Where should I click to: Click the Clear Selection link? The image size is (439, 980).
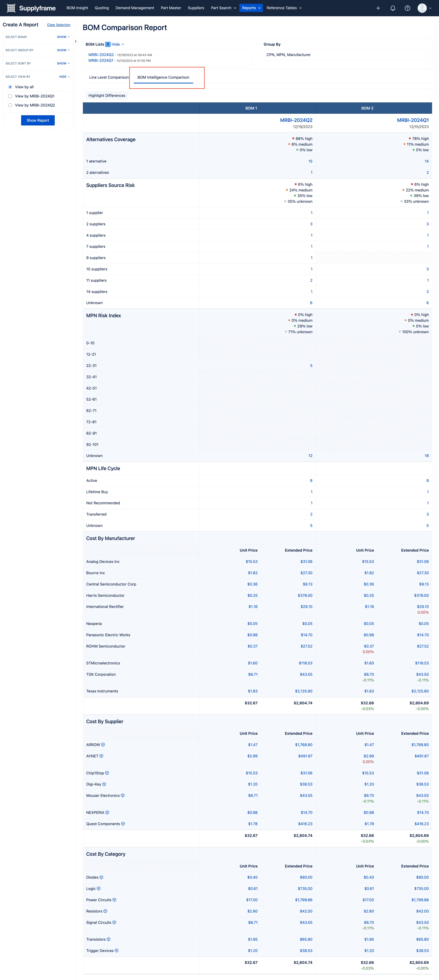59,25
